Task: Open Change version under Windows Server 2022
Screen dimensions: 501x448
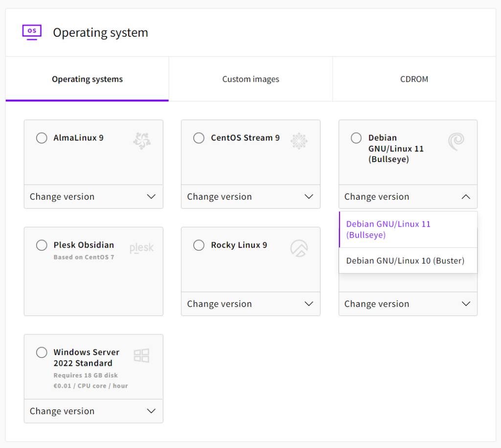Action: point(93,411)
